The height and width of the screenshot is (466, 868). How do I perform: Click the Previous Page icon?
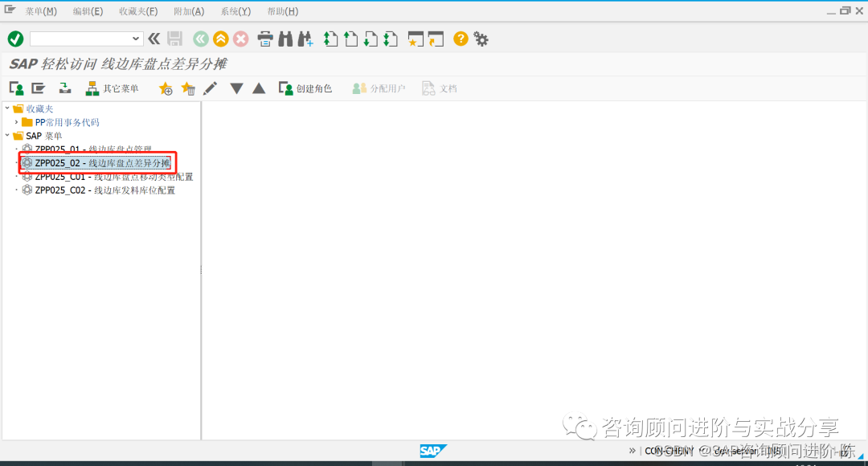point(351,39)
